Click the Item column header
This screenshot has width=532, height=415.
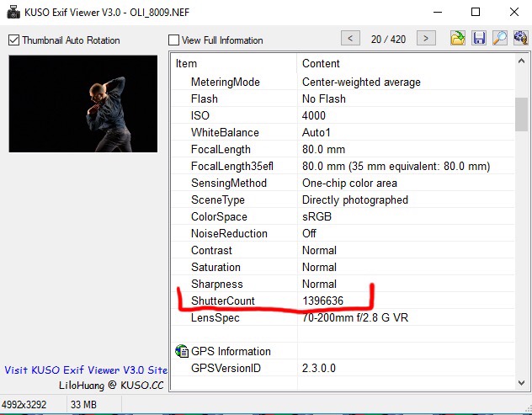pyautogui.click(x=233, y=63)
